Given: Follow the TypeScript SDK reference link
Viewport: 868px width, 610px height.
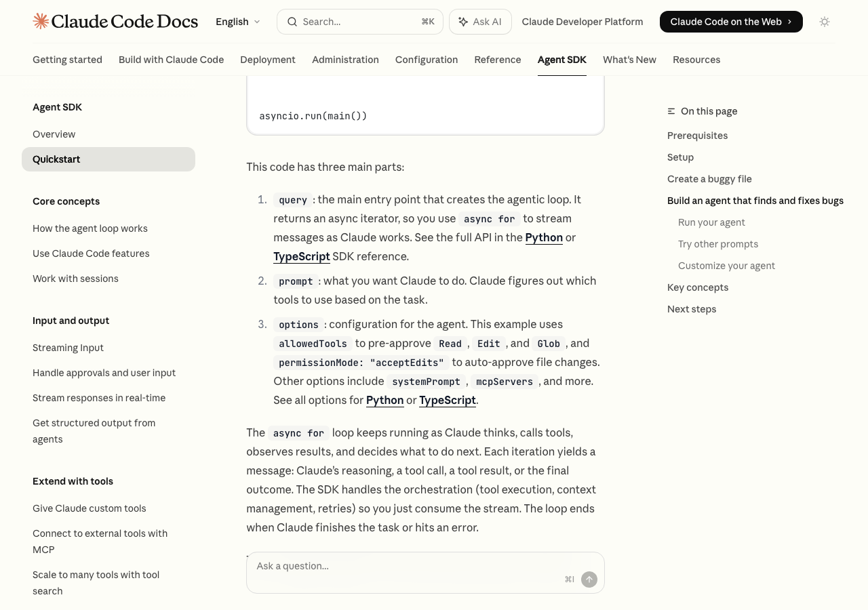Looking at the screenshot, I should click(x=301, y=256).
